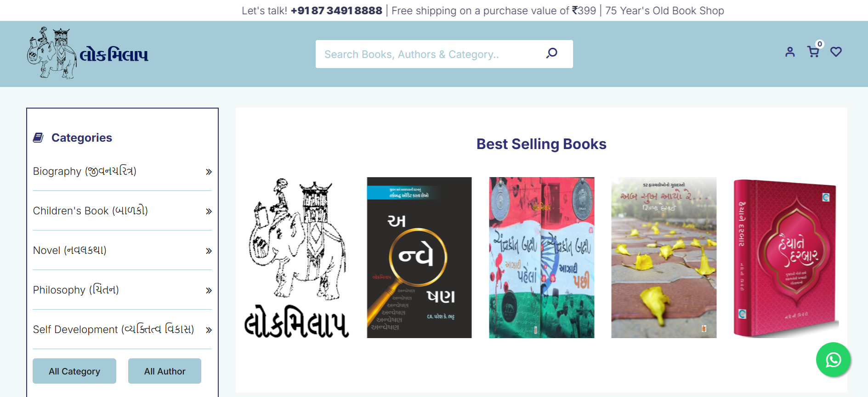Open the shopping cart icon
Image resolution: width=868 pixels, height=397 pixels.
[813, 52]
